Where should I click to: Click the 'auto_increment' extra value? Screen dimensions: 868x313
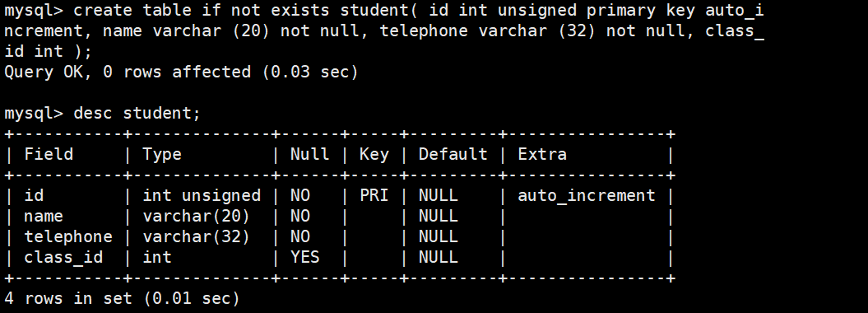(587, 195)
